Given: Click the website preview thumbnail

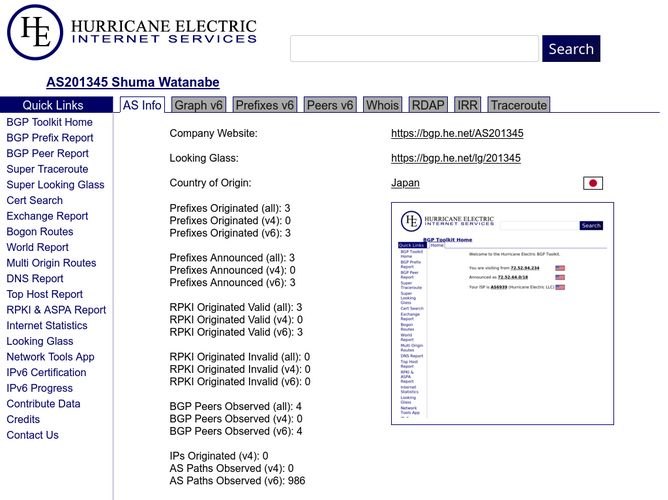Looking at the screenshot, I should click(502, 313).
